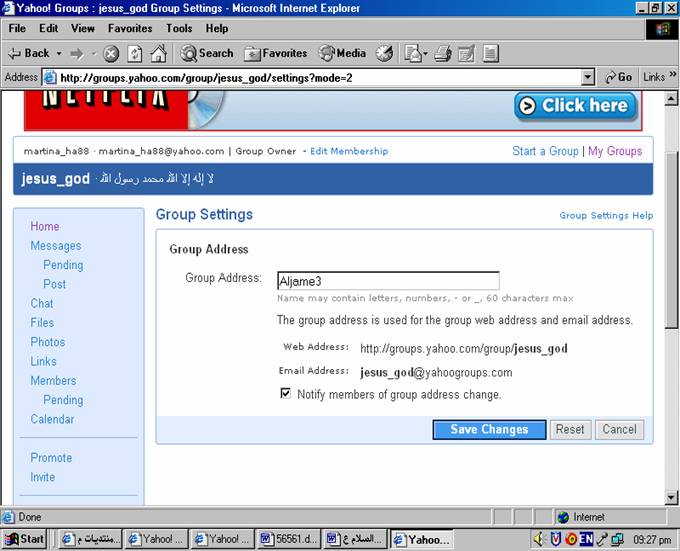Screen dimensions: 680x551
Task: Open the View menu
Action: (82, 28)
